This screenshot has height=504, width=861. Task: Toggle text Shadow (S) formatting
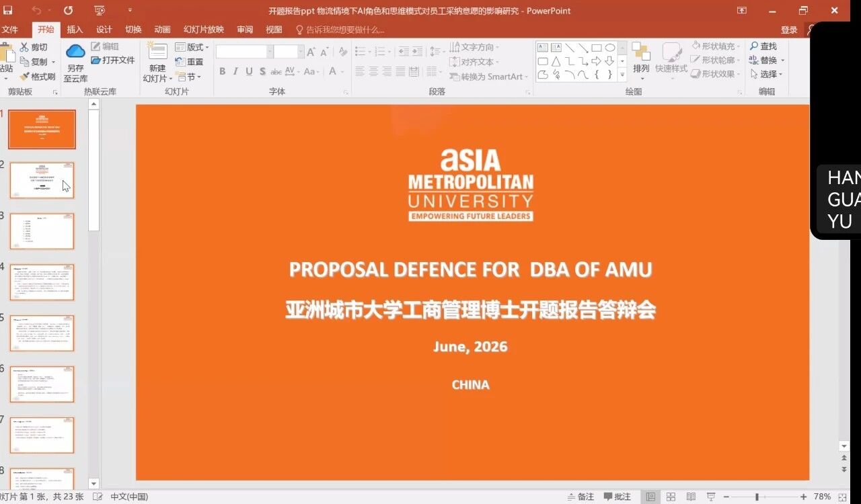click(262, 72)
